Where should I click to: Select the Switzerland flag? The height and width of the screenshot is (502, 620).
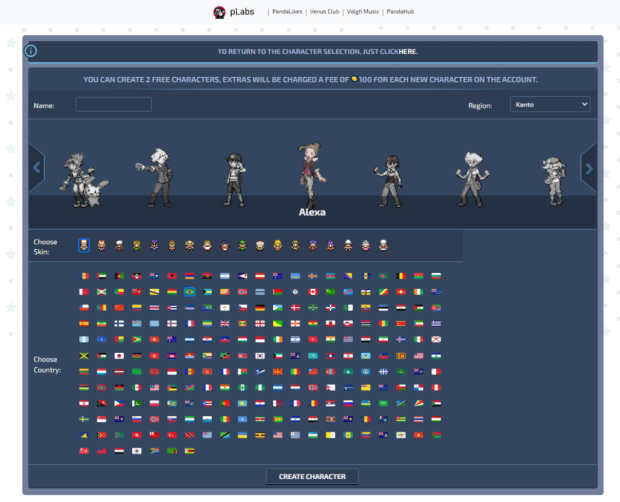(x=401, y=292)
